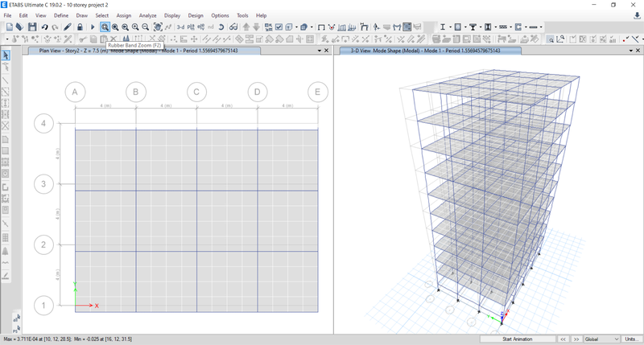Open the Global coordinate system dropdown

(x=601, y=339)
